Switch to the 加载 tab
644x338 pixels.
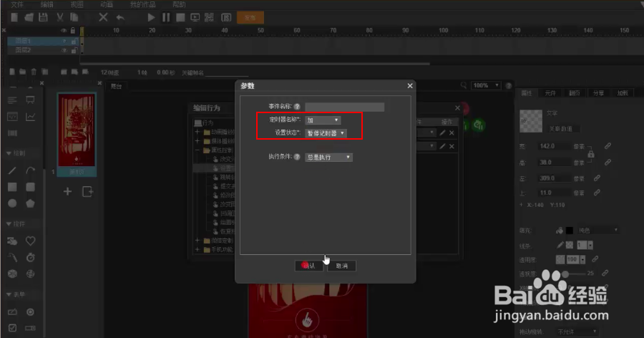623,93
